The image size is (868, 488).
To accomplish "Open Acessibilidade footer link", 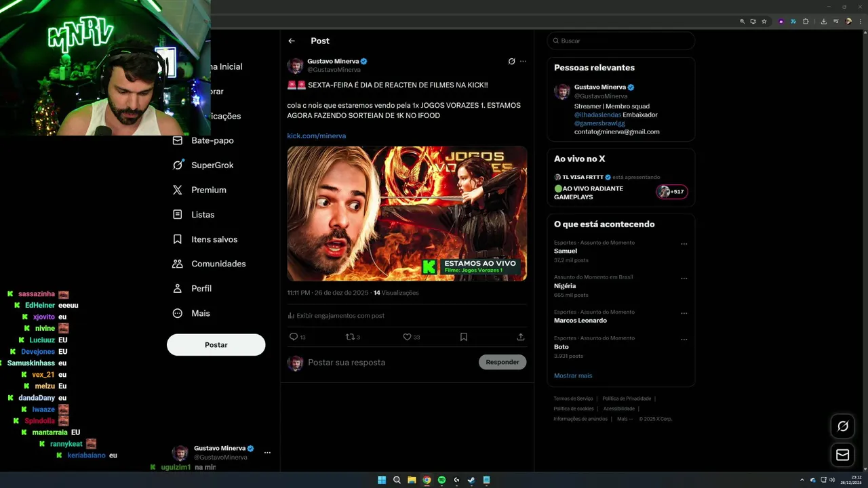I will [x=619, y=409].
